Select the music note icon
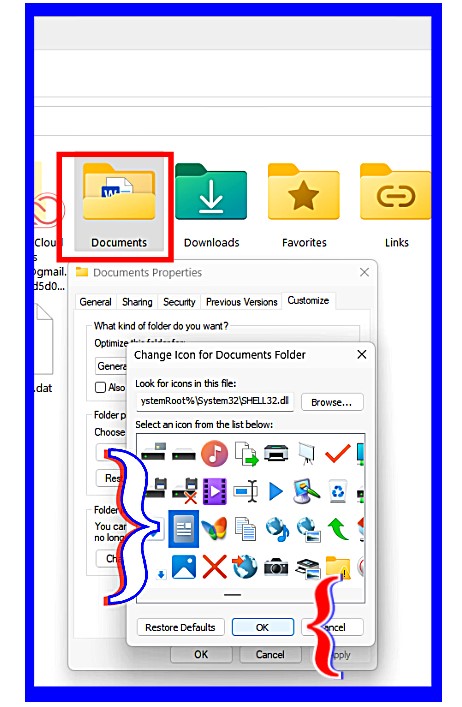Screen dimensions: 462x707 click(x=215, y=454)
